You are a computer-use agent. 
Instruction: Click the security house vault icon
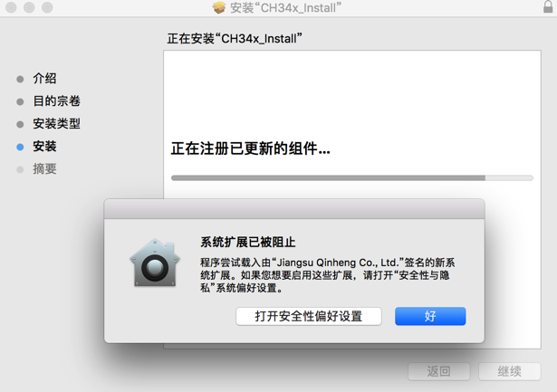(155, 263)
